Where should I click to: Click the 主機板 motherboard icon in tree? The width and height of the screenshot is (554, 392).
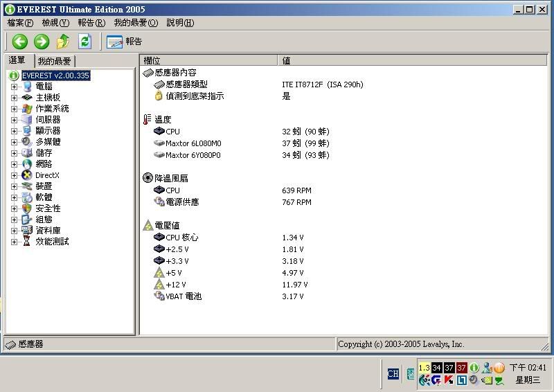[x=27, y=98]
